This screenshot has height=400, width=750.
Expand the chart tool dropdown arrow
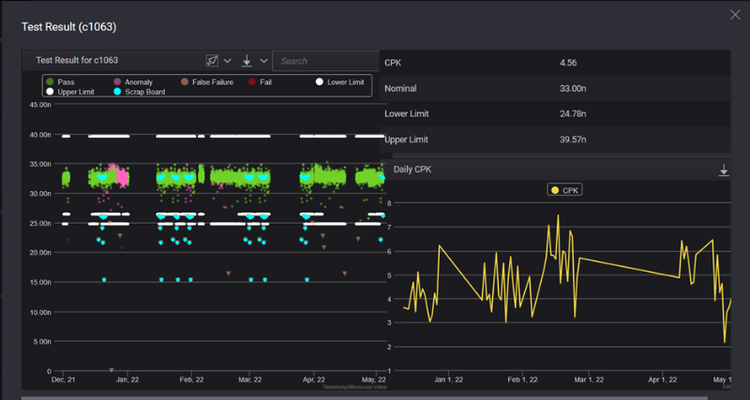[x=227, y=61]
